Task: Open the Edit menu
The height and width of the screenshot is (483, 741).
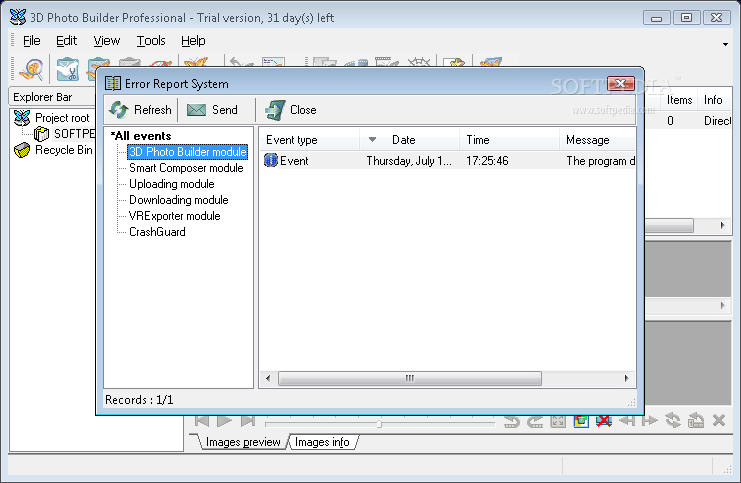Action: pos(66,41)
